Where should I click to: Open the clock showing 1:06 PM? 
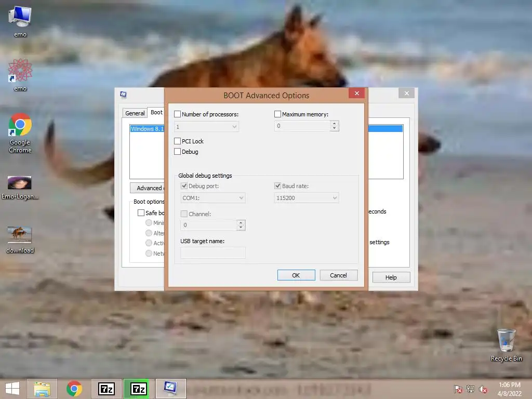[x=509, y=389]
